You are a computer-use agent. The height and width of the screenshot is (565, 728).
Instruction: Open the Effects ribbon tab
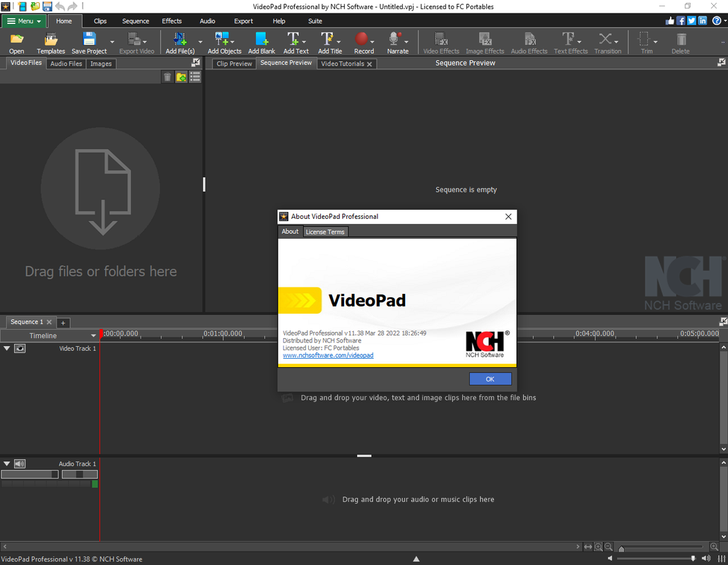click(172, 21)
